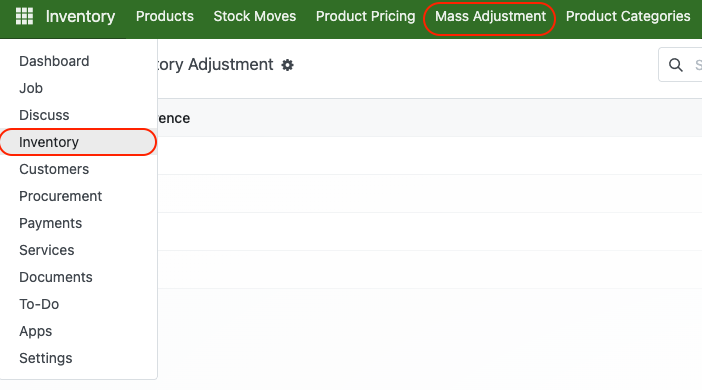
Task: Choose Dashboard from the apps list
Action: click(x=78, y=61)
